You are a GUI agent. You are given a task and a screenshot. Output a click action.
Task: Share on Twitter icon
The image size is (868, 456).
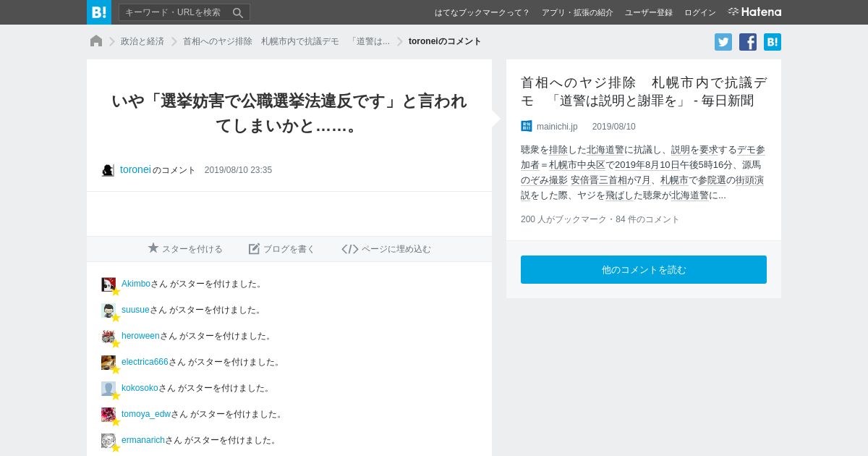pos(723,42)
